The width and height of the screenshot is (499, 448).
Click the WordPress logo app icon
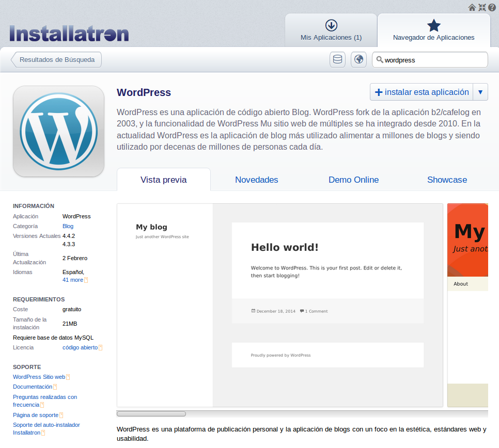coord(58,131)
